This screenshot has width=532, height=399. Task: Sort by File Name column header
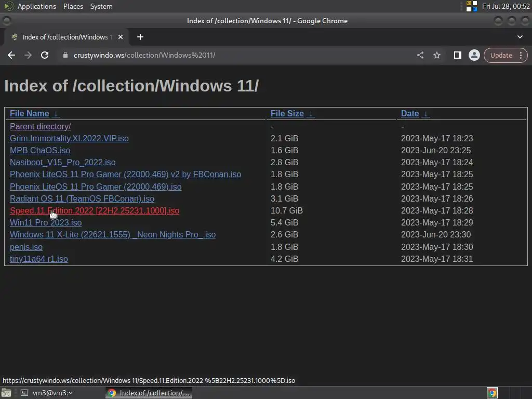point(30,114)
